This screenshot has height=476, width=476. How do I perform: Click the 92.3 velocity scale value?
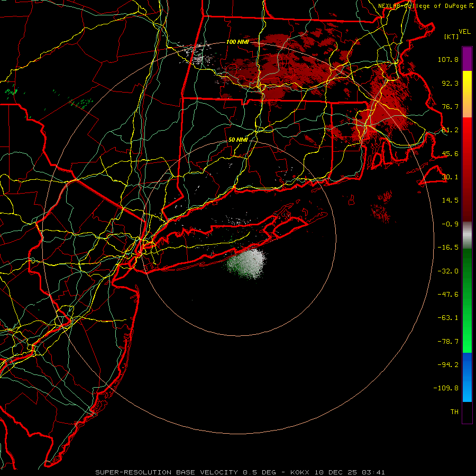(450, 83)
